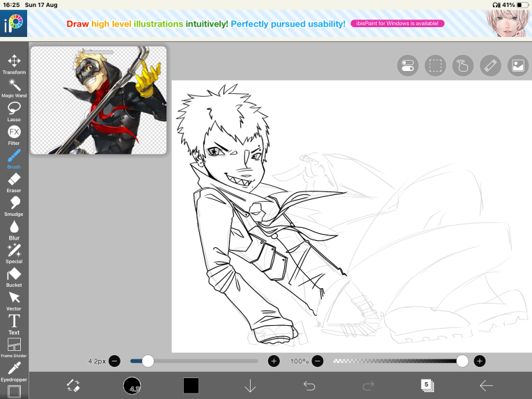532x399 pixels.
Task: Tap the Ryuji reference image window
Action: [98, 100]
